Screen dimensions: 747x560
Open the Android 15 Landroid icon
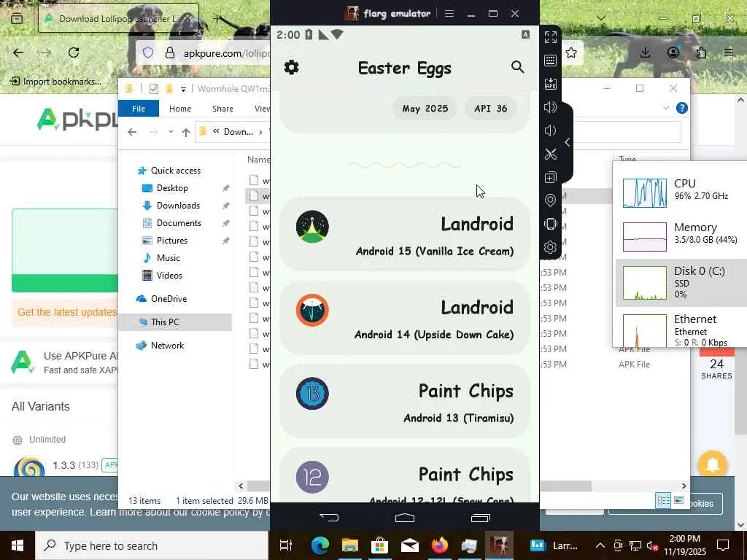(x=312, y=227)
